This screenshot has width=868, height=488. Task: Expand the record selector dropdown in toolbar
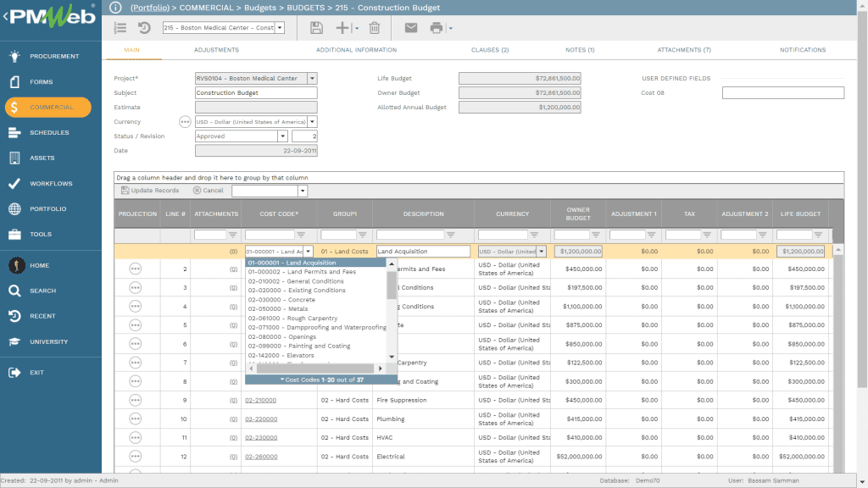[280, 28]
